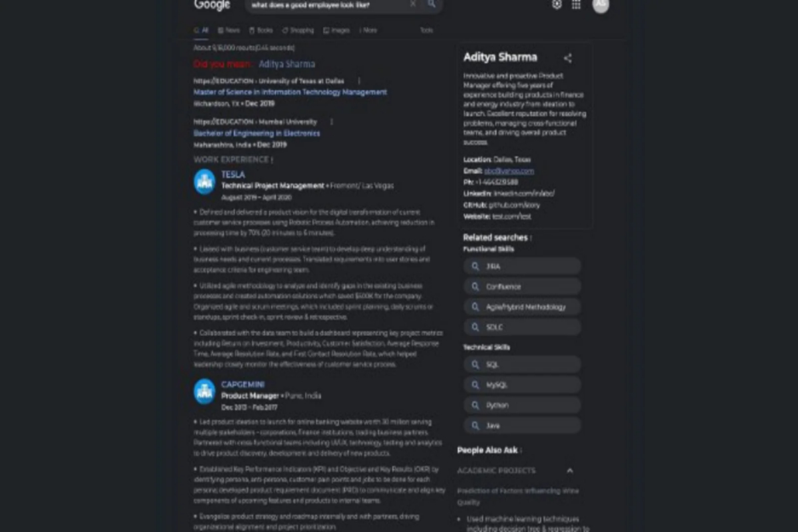Select the Python related search chip
798x532 pixels.
(x=522, y=405)
